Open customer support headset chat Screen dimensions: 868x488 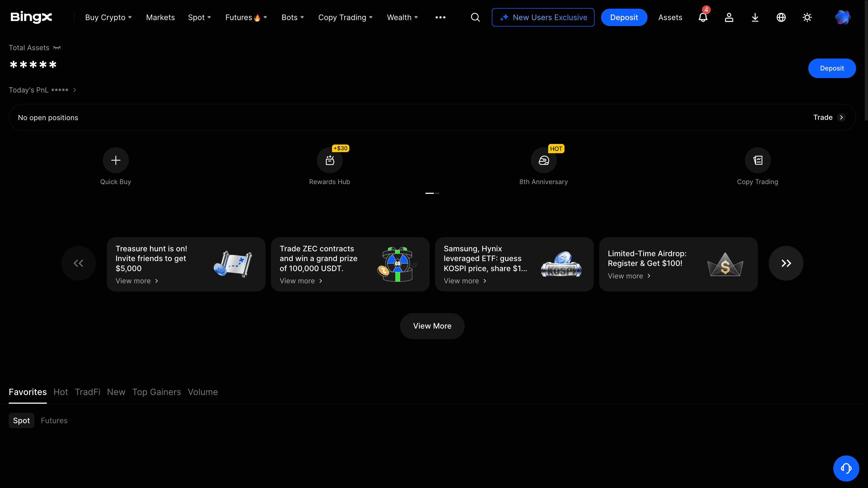tap(846, 468)
